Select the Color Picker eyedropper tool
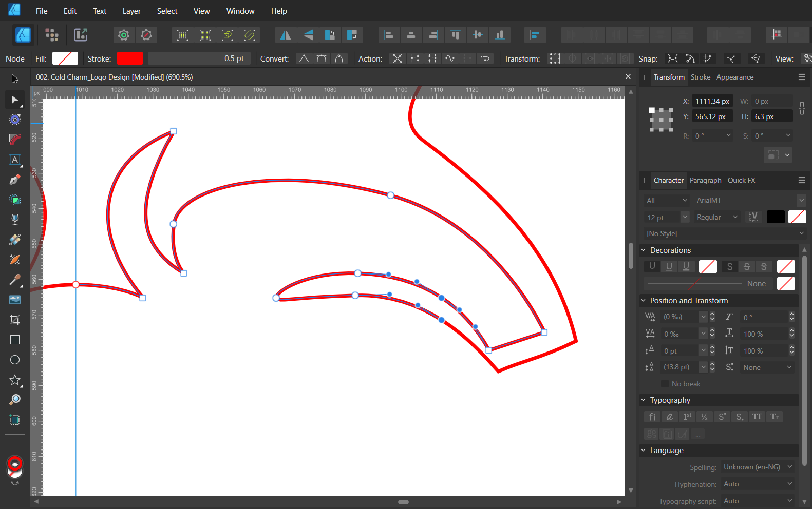Image resolution: width=812 pixels, height=509 pixels. pos(15,280)
